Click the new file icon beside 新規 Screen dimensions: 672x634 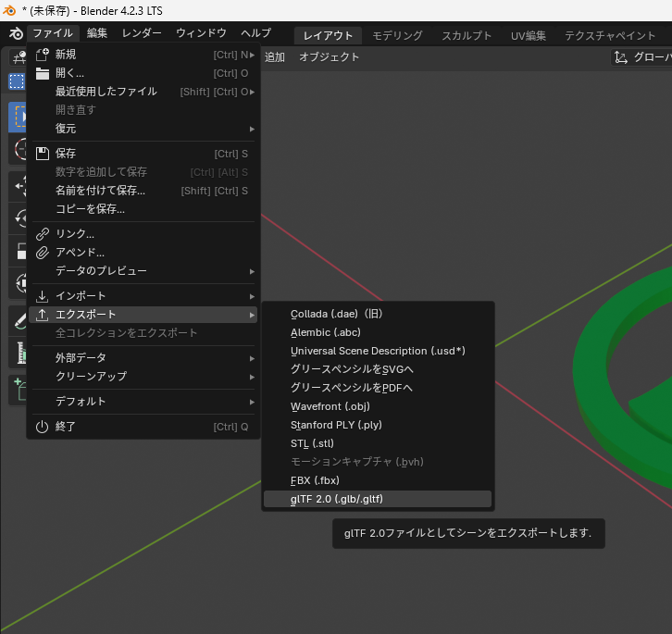42,55
